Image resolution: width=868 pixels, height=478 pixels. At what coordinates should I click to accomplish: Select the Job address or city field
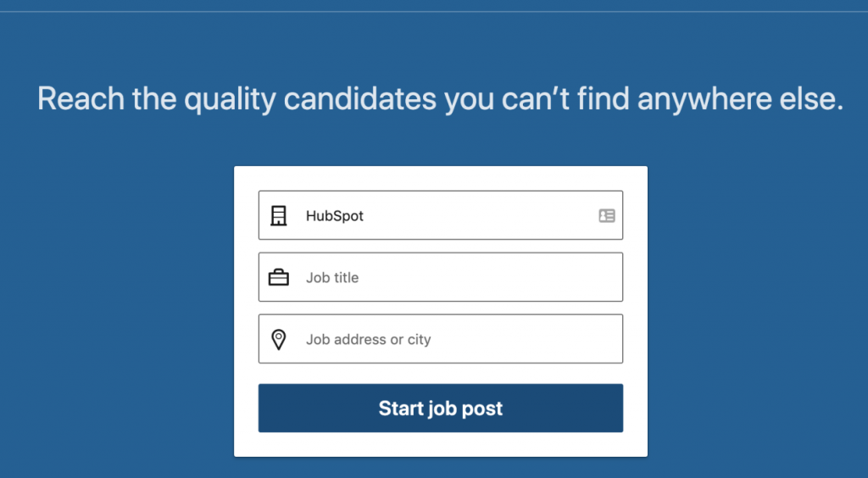pos(441,339)
